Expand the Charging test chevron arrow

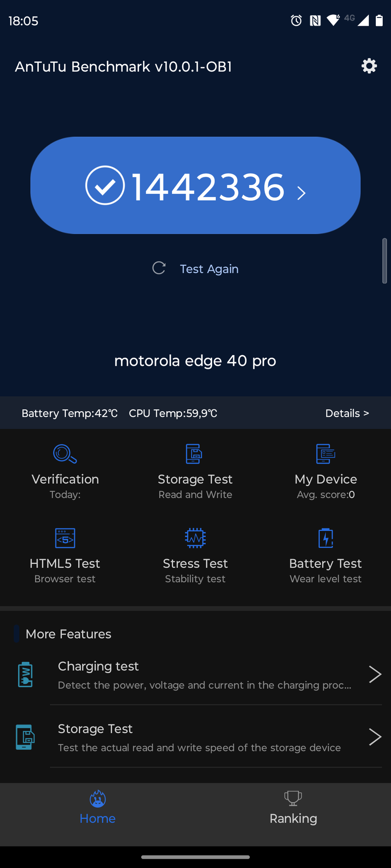tap(375, 675)
